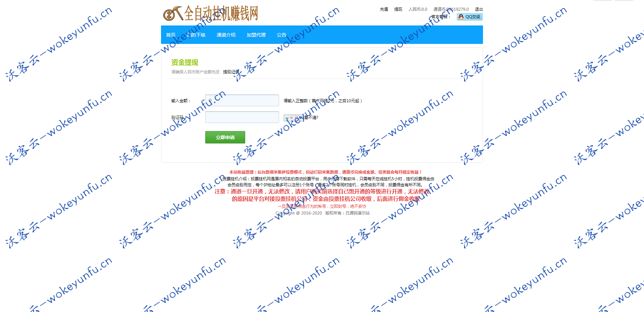Click the 充值 link at top
644x312 pixels.
(384, 9)
